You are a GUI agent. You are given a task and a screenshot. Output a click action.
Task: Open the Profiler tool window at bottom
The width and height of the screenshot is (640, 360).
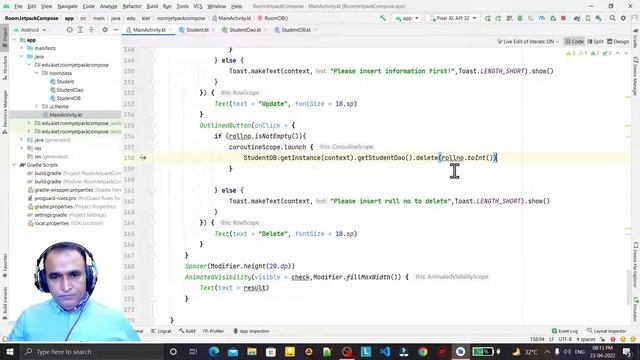[x=213, y=331]
